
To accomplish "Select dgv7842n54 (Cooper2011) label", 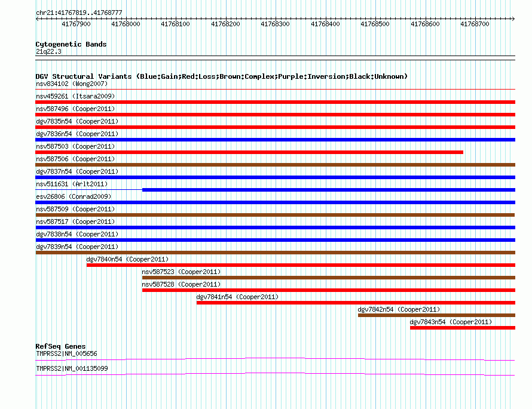I will pyautogui.click(x=399, y=309).
